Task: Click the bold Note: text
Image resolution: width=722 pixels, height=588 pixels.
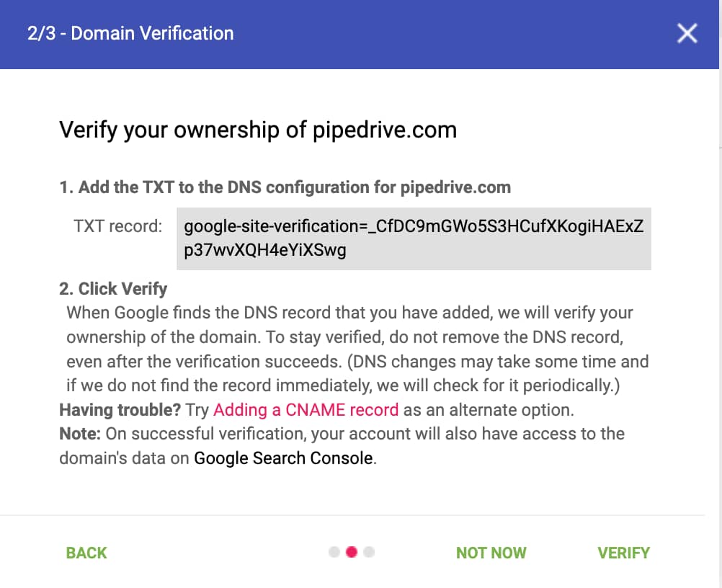Action: [80, 434]
